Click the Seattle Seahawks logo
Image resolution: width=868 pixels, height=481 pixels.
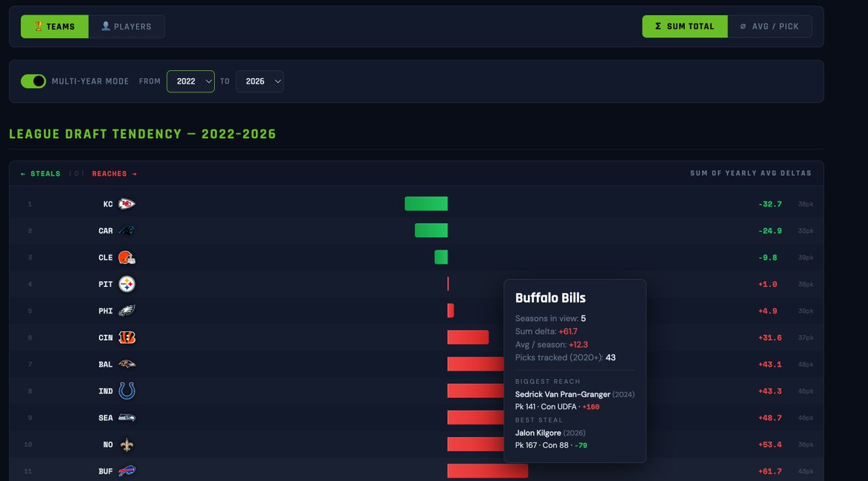[x=127, y=418]
